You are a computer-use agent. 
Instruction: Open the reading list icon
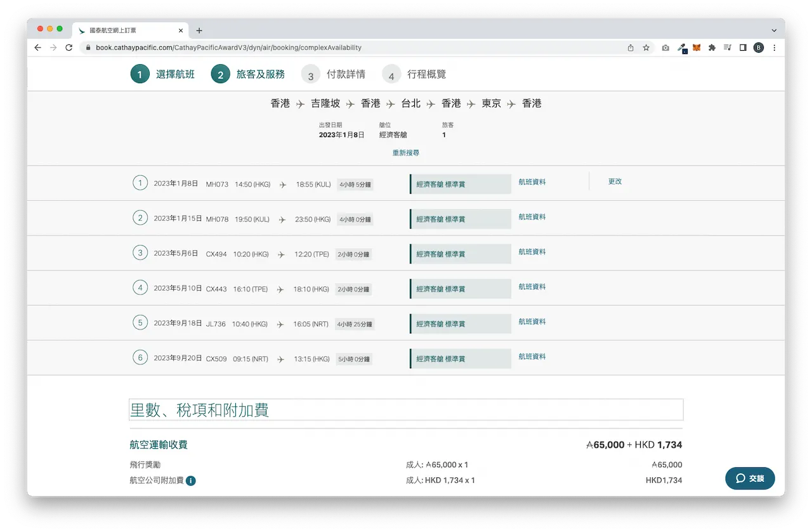tap(727, 48)
